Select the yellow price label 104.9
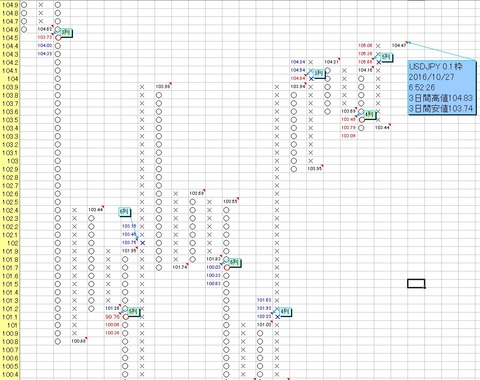The height and width of the screenshot is (380, 480). [x=10, y=5]
